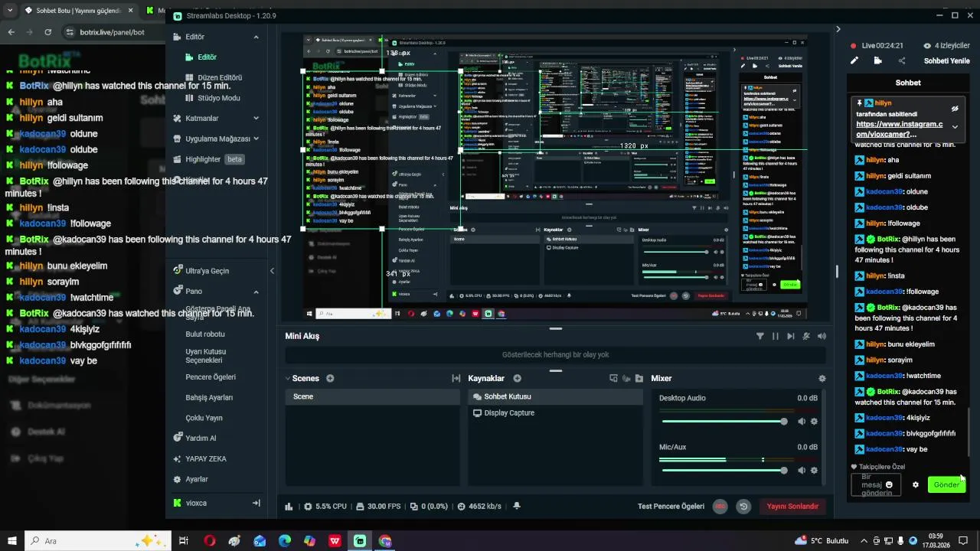Pause the Mini Akış event queue
Screen dimensions: 980x551
pos(776,336)
